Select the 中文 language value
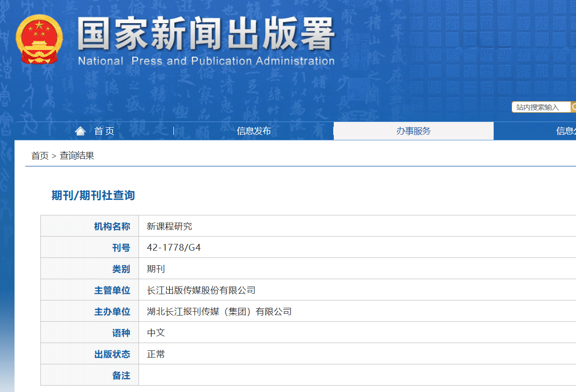 (x=156, y=333)
